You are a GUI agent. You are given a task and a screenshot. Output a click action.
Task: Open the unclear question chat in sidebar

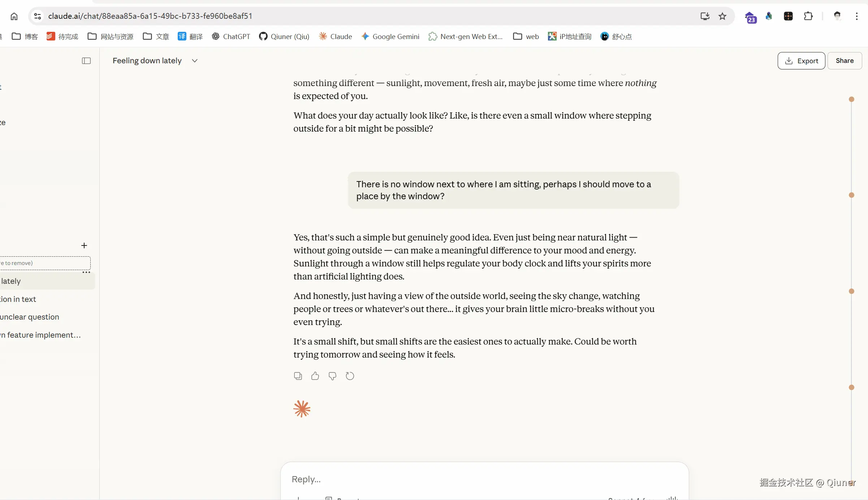(x=30, y=317)
